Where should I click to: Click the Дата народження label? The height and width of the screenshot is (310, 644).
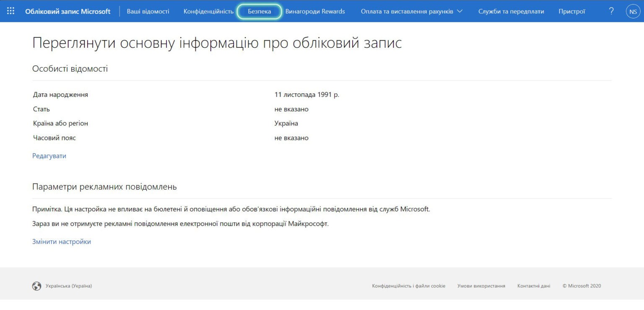pos(61,95)
